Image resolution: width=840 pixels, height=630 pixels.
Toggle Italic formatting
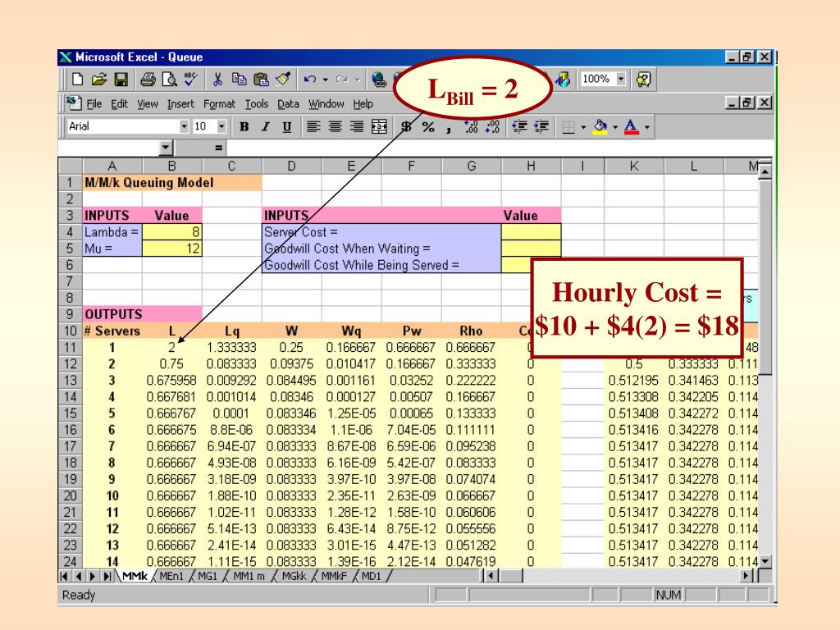tap(265, 127)
